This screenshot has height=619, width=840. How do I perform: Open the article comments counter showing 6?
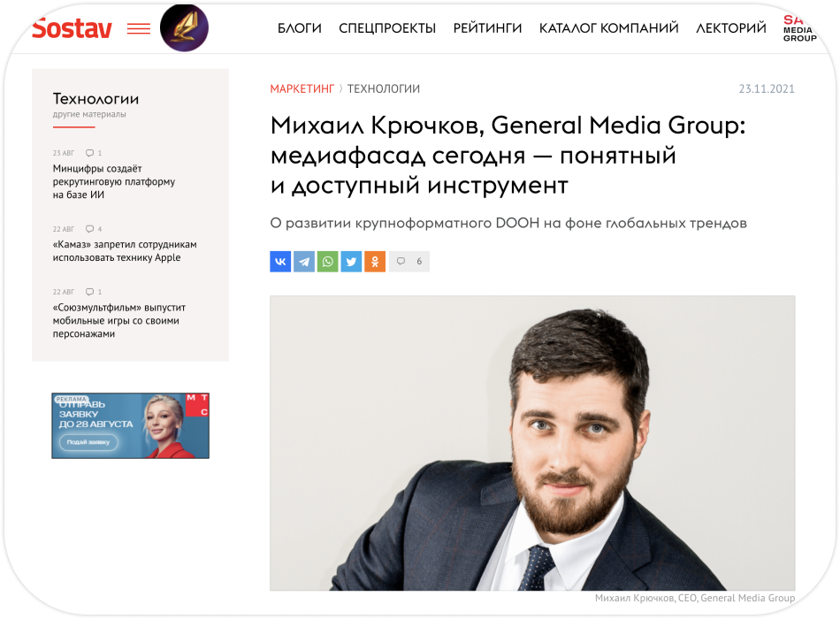tap(409, 262)
